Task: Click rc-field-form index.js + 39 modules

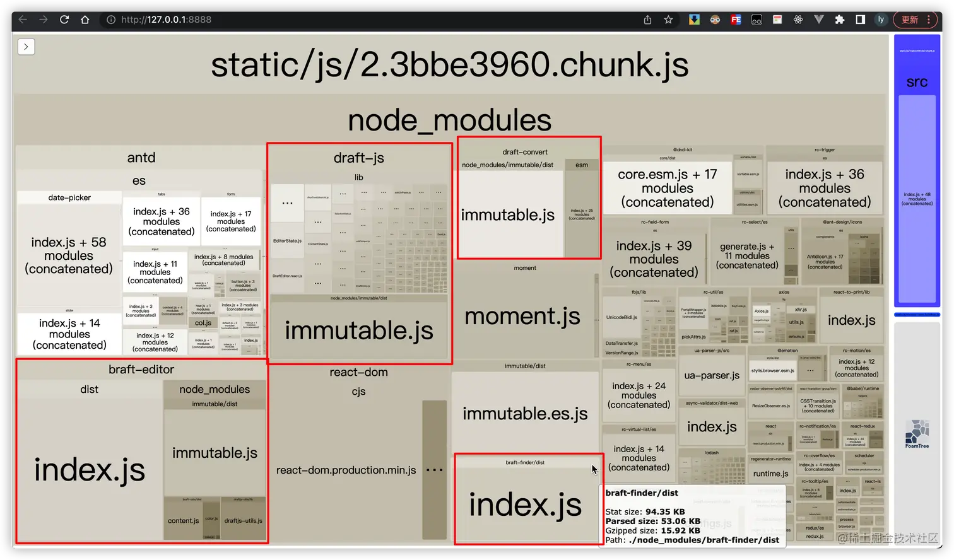Action: coord(654,259)
